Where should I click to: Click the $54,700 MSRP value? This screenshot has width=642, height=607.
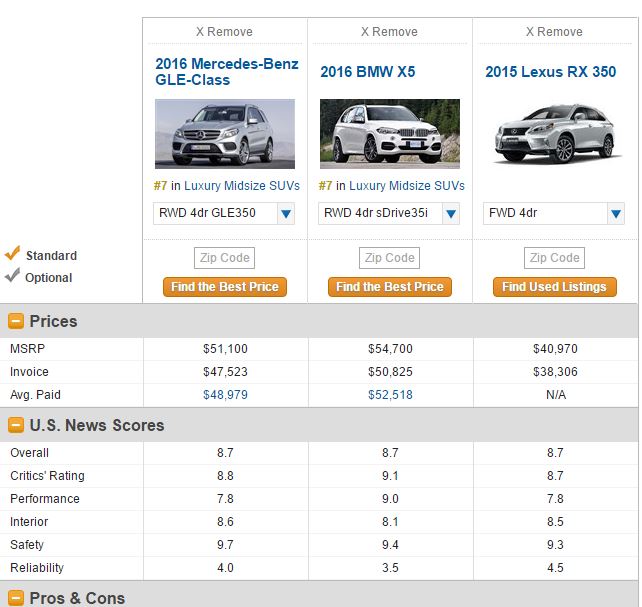391,349
